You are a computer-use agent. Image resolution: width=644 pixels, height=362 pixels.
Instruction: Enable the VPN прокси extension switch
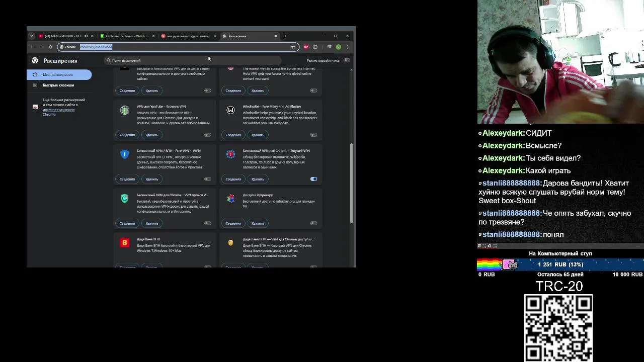[208, 223]
